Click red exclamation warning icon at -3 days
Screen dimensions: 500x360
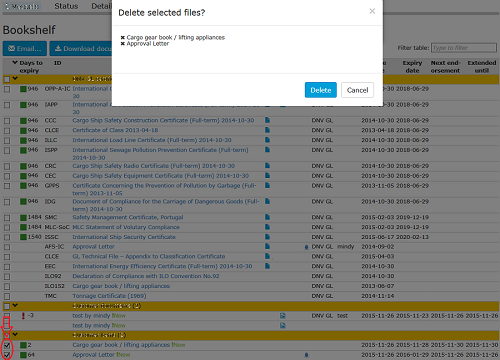(x=23, y=316)
